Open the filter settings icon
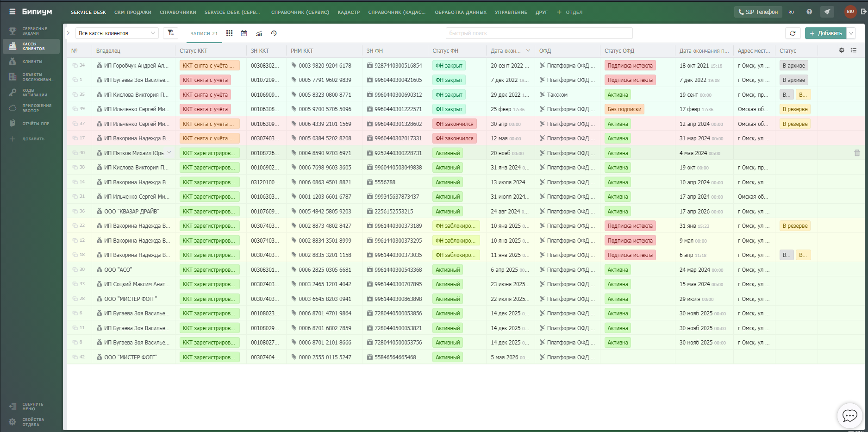 tap(170, 33)
